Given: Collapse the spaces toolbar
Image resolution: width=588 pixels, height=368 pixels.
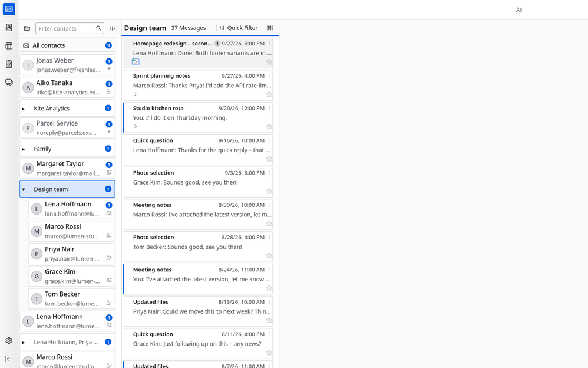Looking at the screenshot, I should pos(9,359).
